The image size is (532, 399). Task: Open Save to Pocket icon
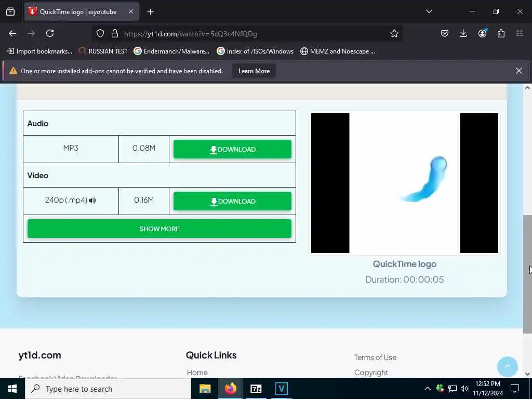445,33
